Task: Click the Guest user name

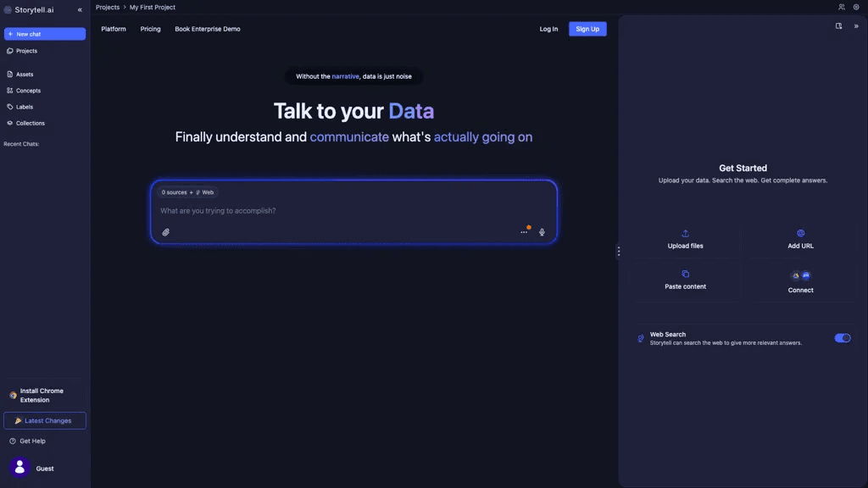Action: 45,469
